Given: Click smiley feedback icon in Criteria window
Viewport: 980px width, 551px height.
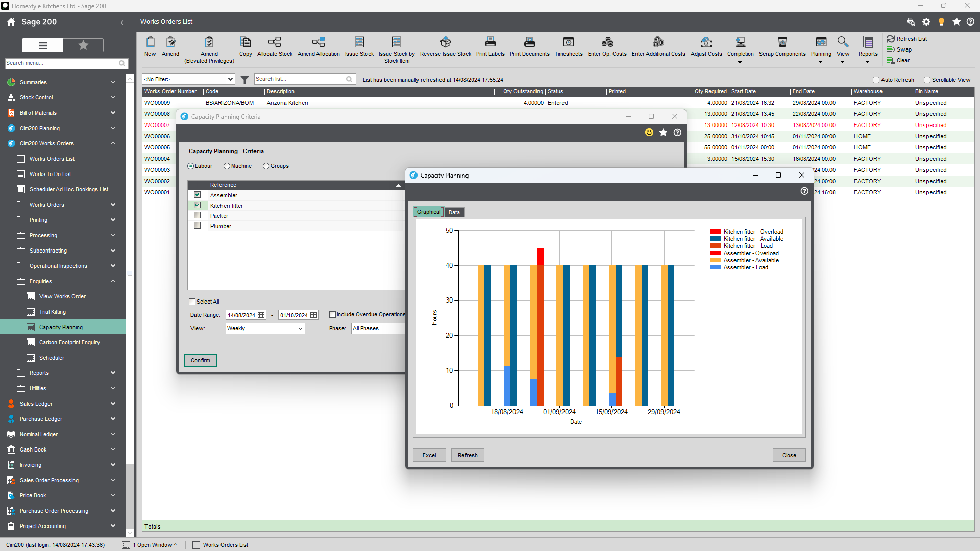Looking at the screenshot, I should click(649, 132).
